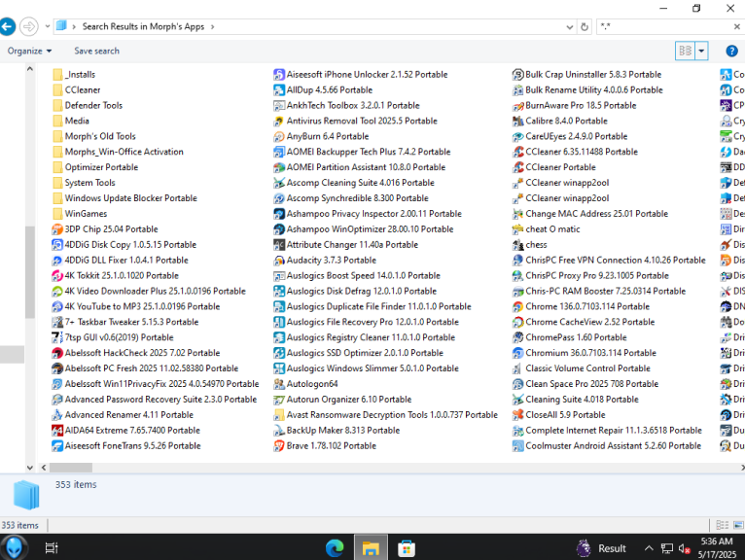Refresh the search results
Image resolution: width=745 pixels, height=560 pixels.
tap(585, 27)
